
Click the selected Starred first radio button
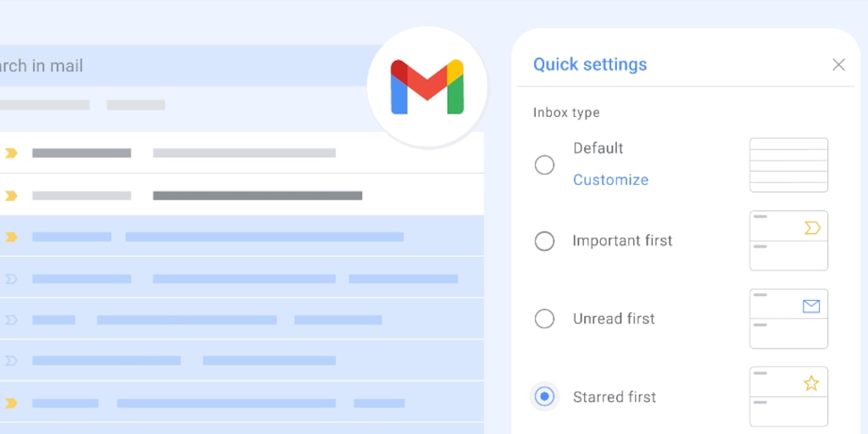point(544,397)
